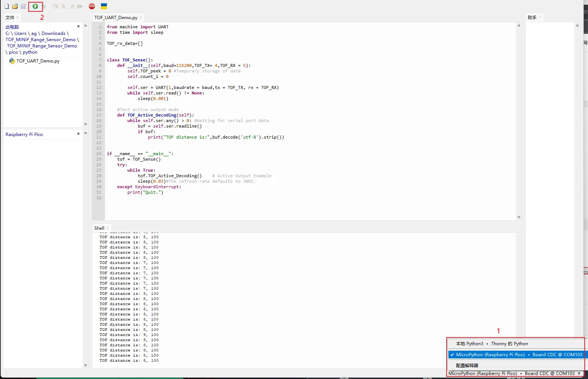Click the 'sleep(0.001)' code line
Viewport: 588px width, 379px height.
[153, 99]
